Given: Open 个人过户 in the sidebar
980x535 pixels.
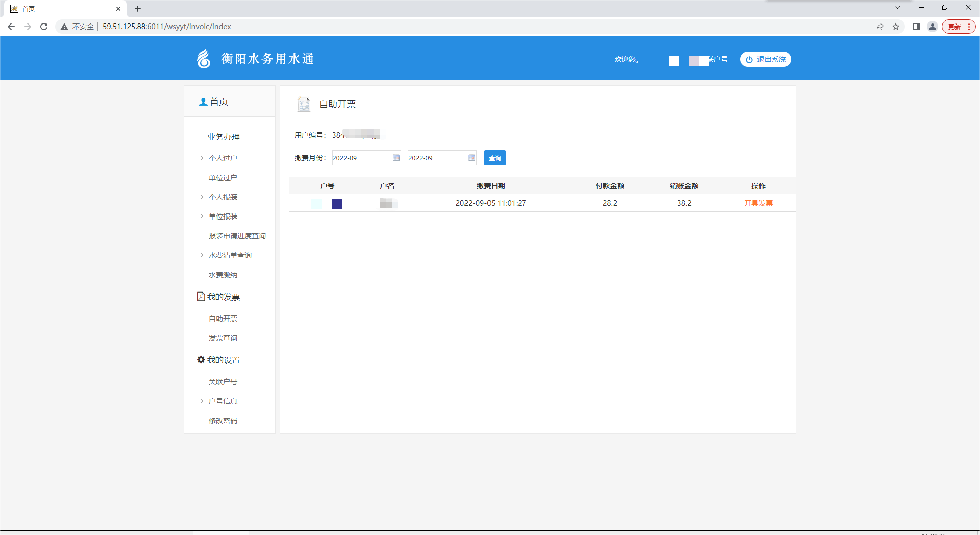Looking at the screenshot, I should pos(223,158).
